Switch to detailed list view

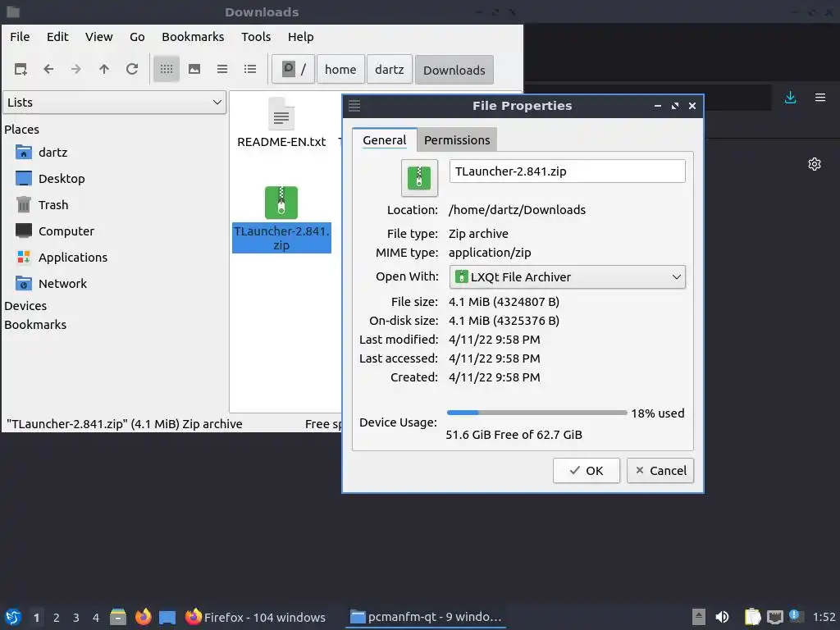[250, 69]
